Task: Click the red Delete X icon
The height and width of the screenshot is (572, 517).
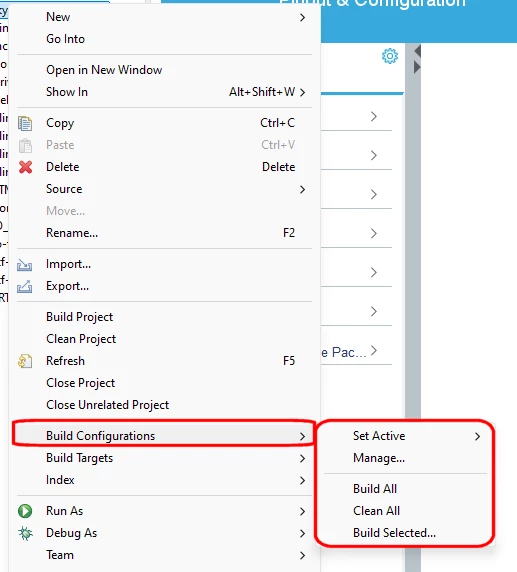Action: (x=25, y=167)
